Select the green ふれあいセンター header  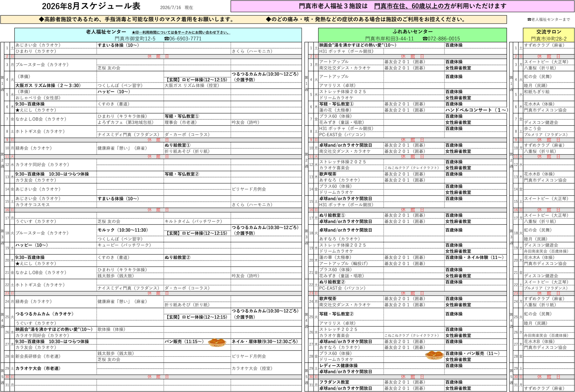point(412,35)
